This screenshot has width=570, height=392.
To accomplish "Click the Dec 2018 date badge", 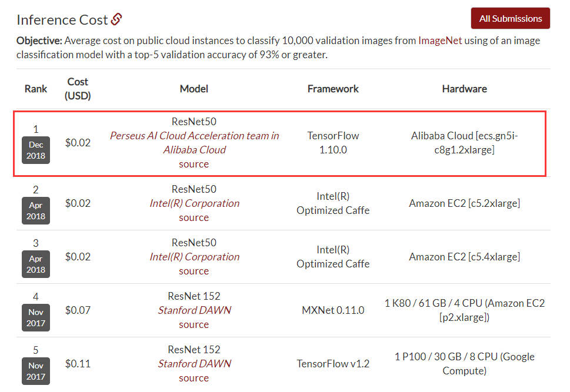I will click(36, 150).
